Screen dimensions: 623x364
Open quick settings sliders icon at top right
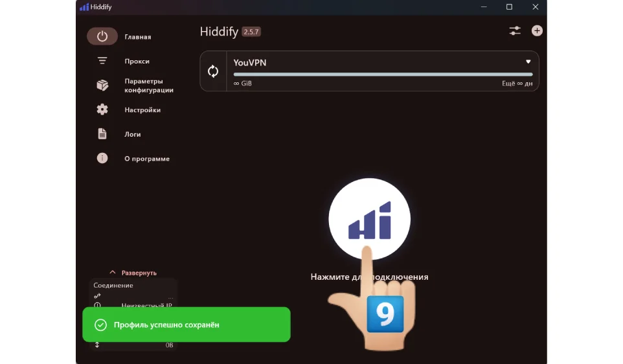[515, 30]
